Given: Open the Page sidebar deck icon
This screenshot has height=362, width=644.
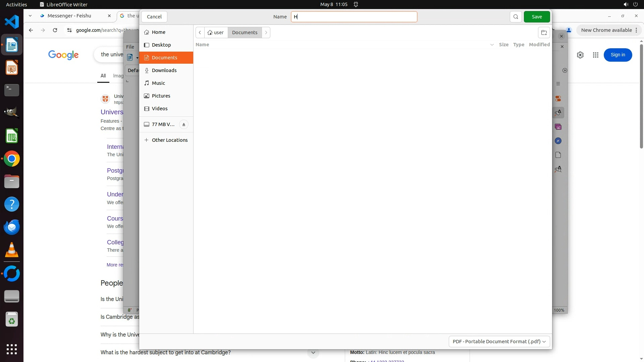Looking at the screenshot, I should pos(558,155).
